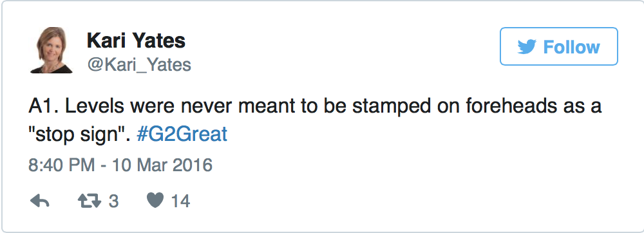Reply to the tweet with arrow icon
The height and width of the screenshot is (233, 644).
tap(40, 201)
